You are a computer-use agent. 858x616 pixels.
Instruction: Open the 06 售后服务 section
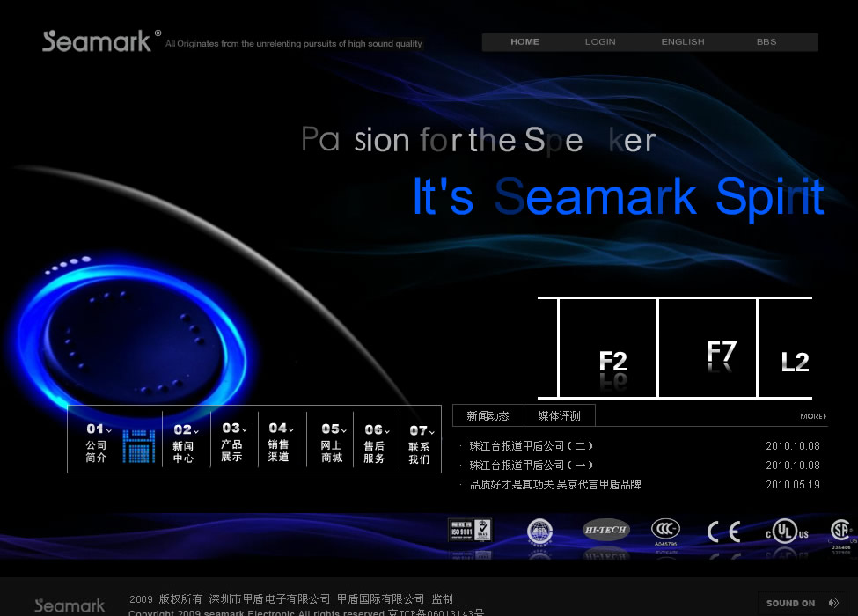point(377,444)
